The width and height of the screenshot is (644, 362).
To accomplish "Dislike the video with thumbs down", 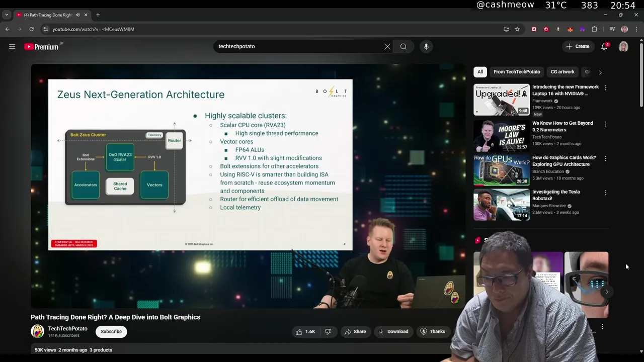I will click(328, 331).
